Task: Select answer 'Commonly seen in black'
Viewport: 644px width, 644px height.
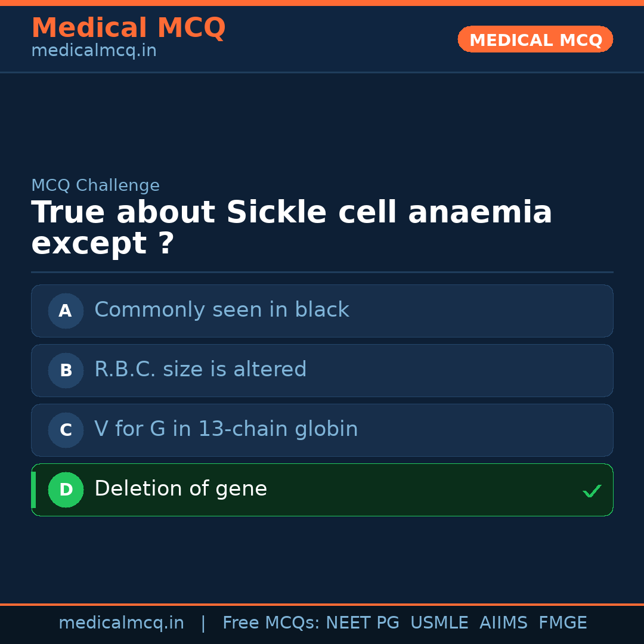Action: pyautogui.click(x=221, y=310)
